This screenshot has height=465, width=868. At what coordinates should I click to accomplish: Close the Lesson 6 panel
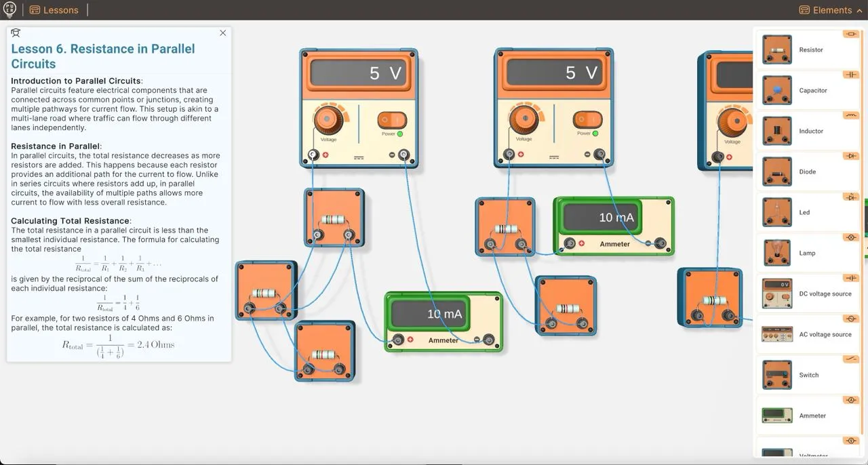click(222, 33)
